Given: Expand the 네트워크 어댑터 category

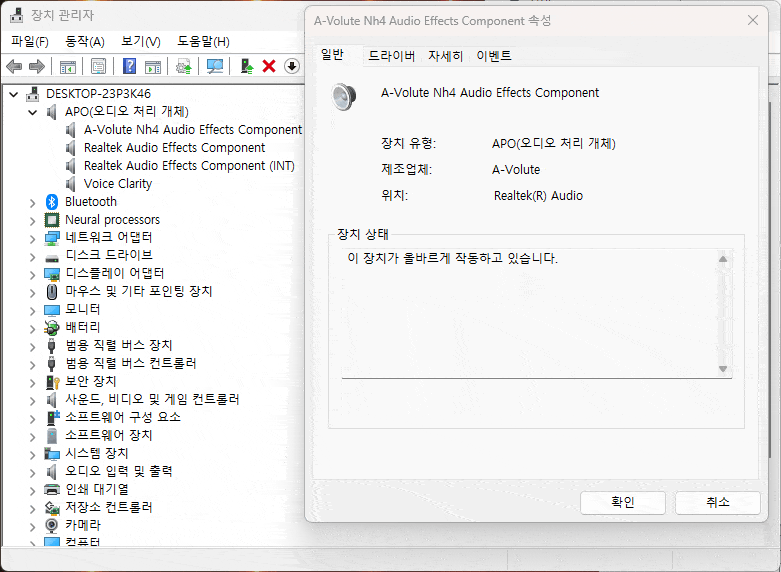Looking at the screenshot, I should [33, 237].
